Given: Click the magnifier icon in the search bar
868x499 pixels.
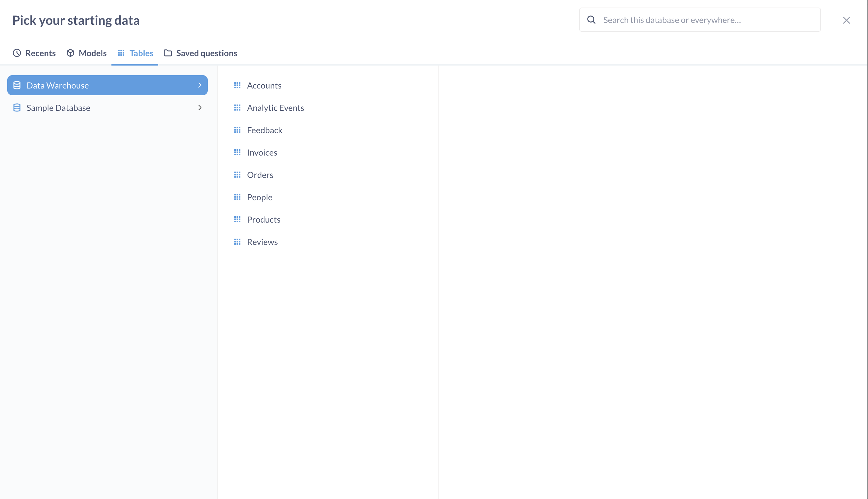Looking at the screenshot, I should click(591, 20).
